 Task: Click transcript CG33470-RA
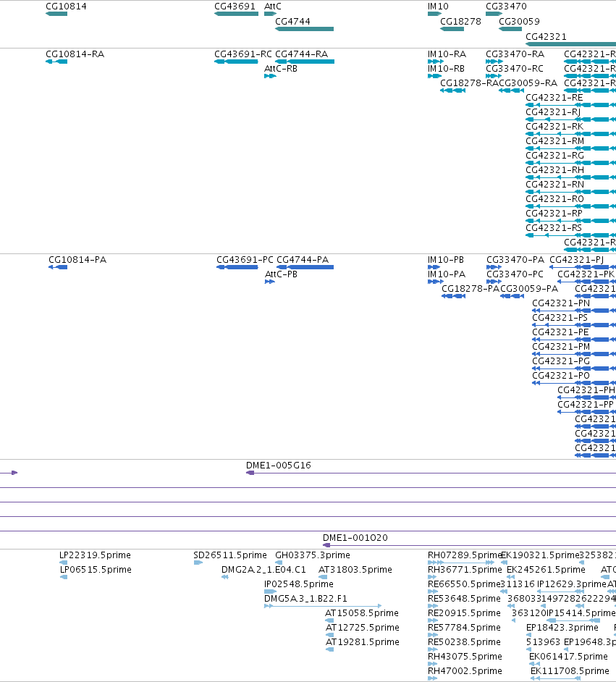(x=494, y=62)
